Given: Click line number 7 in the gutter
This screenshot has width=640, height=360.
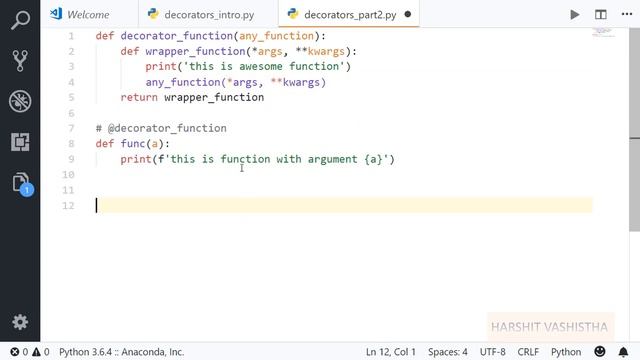Looking at the screenshot, I should click(71, 128).
